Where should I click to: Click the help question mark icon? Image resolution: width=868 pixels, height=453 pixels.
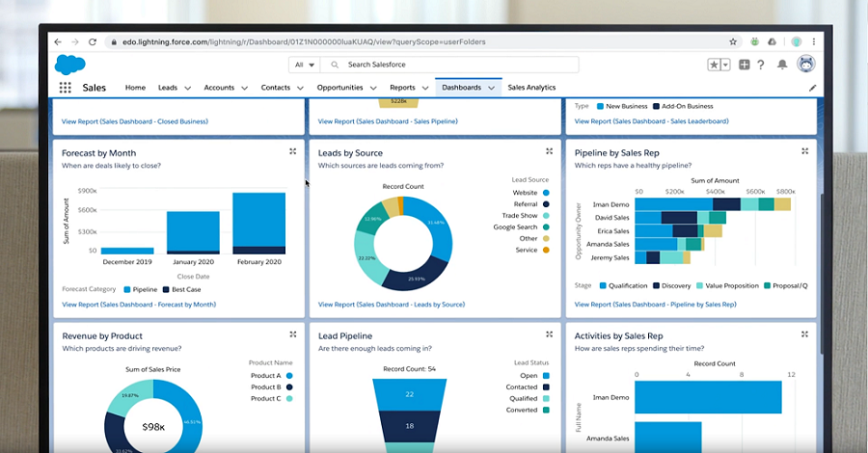760,65
